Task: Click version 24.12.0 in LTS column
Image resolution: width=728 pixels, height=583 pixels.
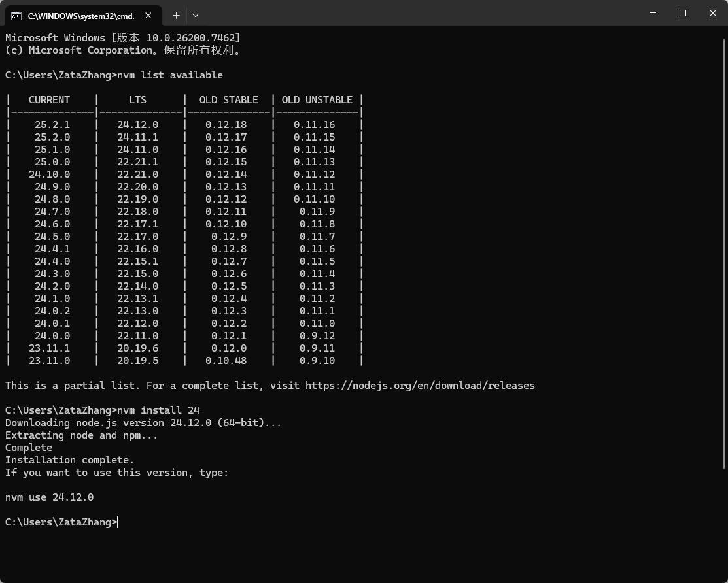Action: click(137, 125)
